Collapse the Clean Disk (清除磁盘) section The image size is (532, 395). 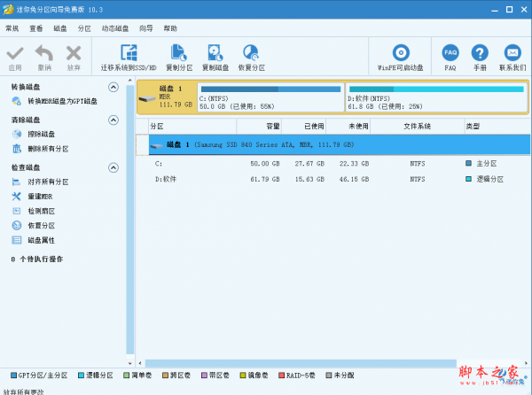pyautogui.click(x=113, y=120)
